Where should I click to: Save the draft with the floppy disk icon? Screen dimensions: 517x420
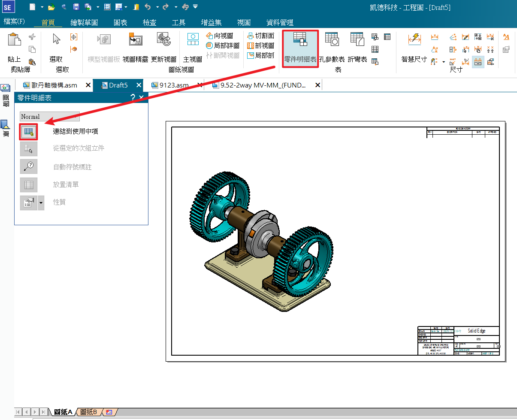pyautogui.click(x=76, y=7)
